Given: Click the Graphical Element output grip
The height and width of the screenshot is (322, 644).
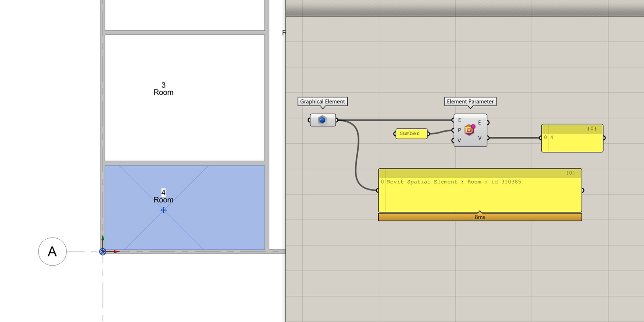Looking at the screenshot, I should pyautogui.click(x=337, y=120).
